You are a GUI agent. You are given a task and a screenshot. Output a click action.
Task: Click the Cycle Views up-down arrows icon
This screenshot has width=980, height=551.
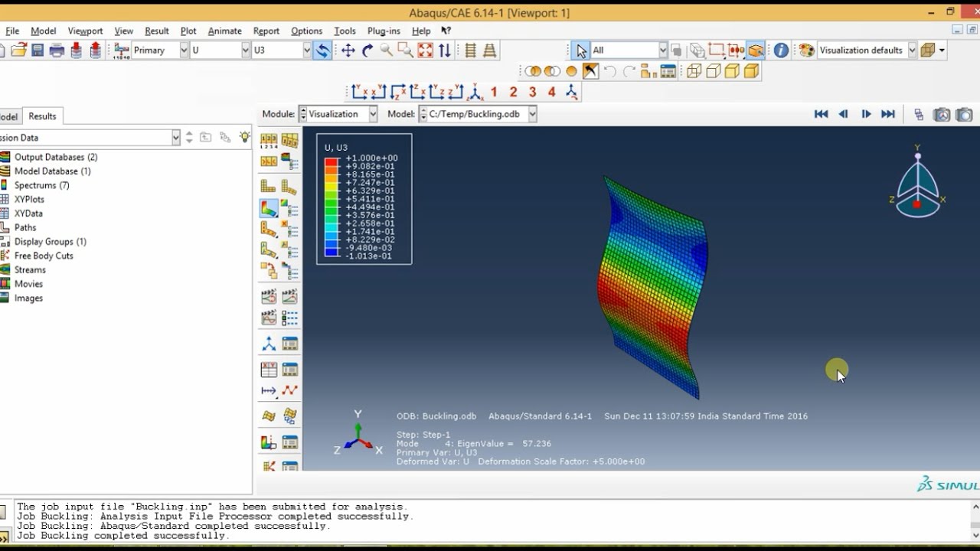point(444,51)
